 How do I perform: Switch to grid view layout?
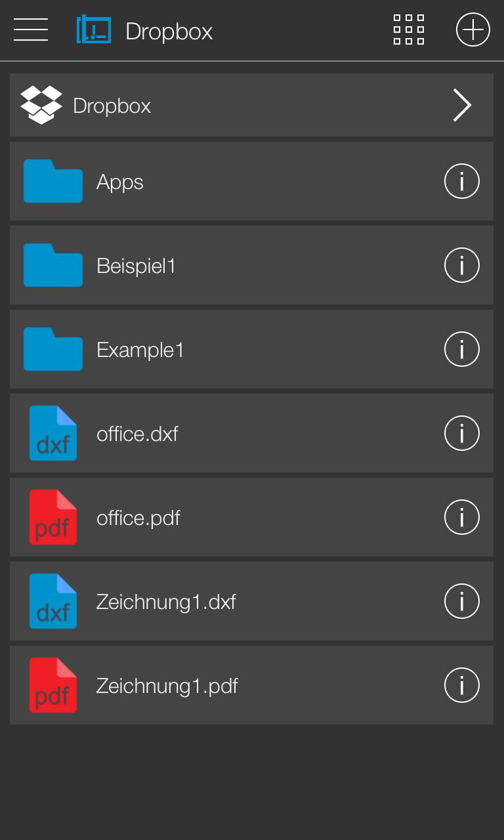point(409,30)
